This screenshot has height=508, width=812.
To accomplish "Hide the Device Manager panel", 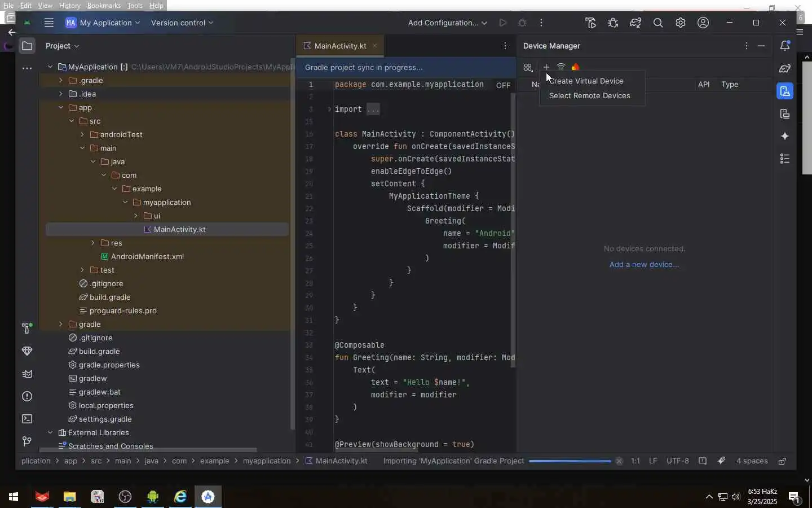I will pos(761,46).
